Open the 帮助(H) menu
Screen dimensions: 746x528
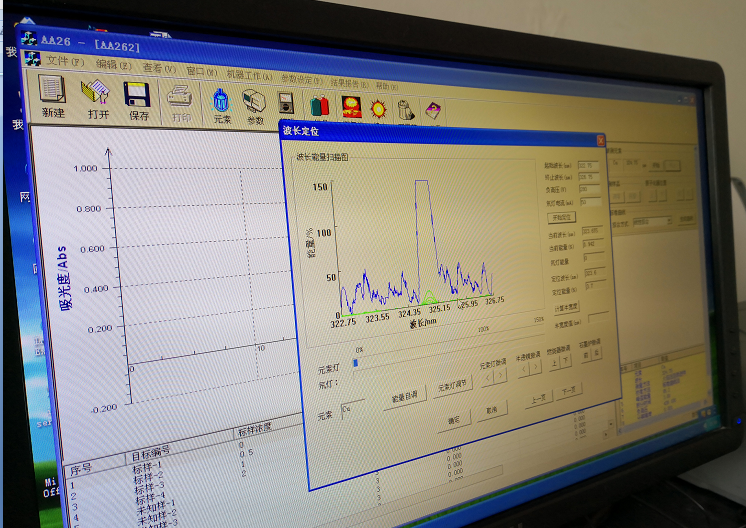pos(387,86)
